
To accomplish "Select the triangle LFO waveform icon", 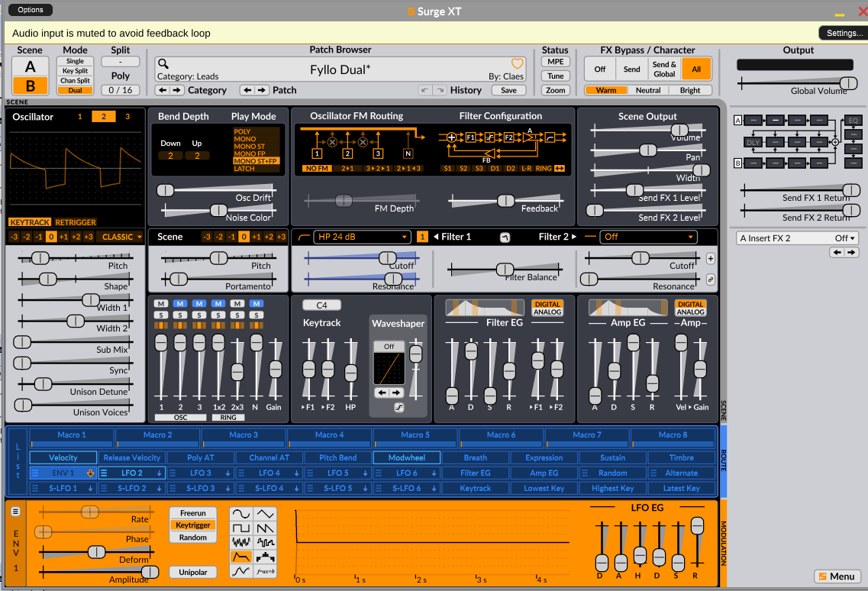I will [x=266, y=514].
